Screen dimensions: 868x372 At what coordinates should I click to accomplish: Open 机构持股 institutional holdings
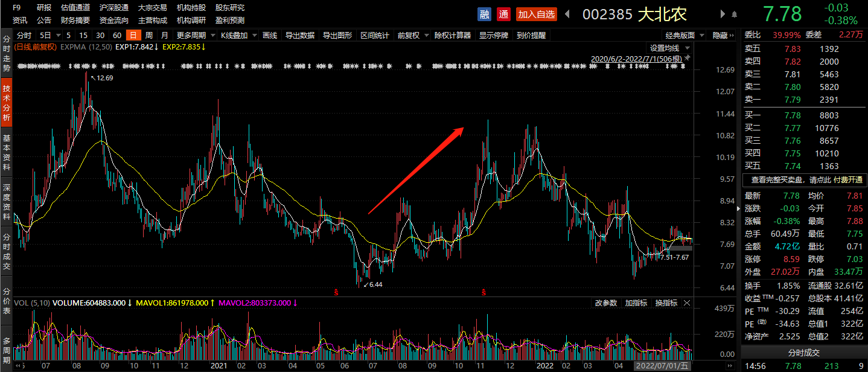coord(191,8)
